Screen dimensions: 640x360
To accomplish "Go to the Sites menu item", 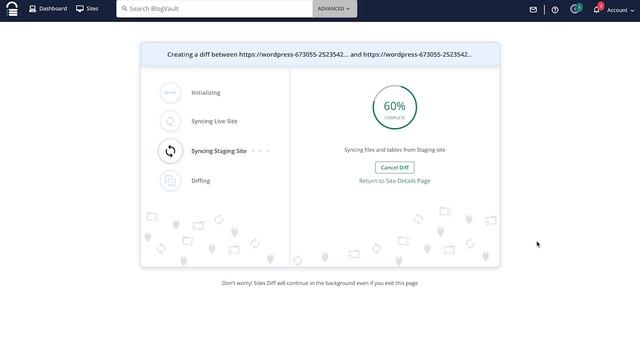I will [x=87, y=9].
